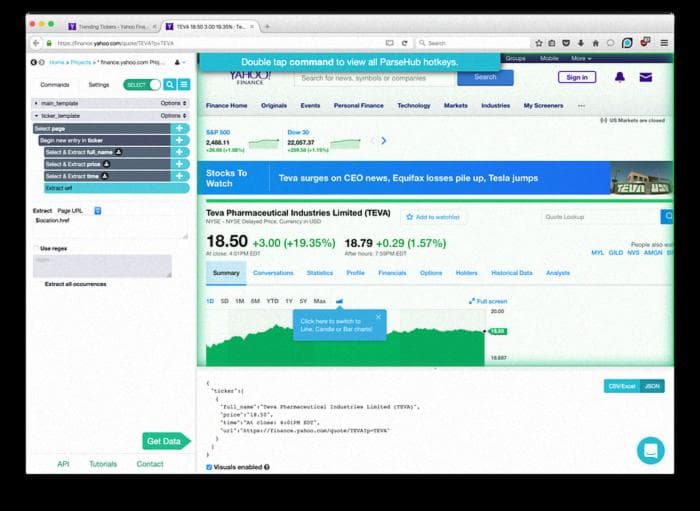This screenshot has width=700, height=511.
Task: Click Firefox browser back button
Action: point(36,43)
